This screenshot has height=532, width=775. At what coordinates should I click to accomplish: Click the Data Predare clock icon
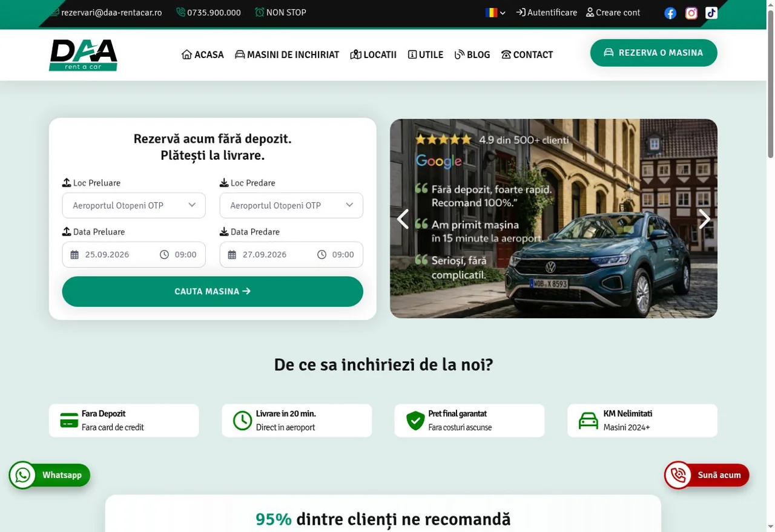click(x=322, y=255)
